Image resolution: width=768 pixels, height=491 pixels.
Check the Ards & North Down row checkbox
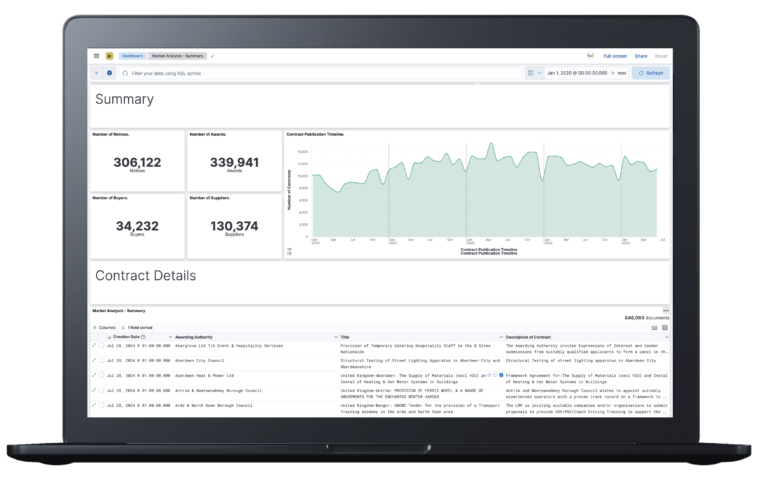click(x=102, y=406)
